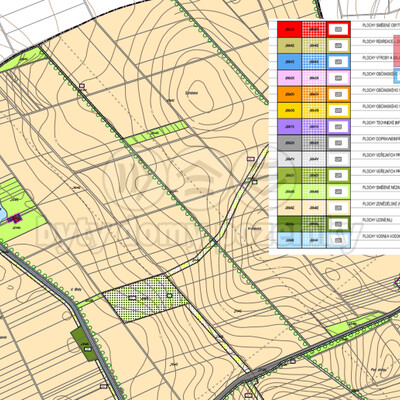400x400 pixels.
Task: Pick the solid olive green legend swatch
Action: [290, 175]
